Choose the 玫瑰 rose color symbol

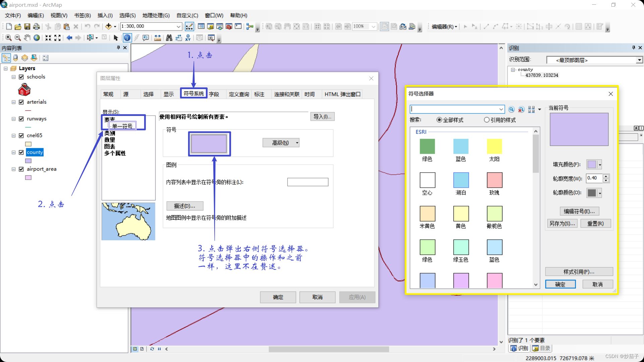494,180
